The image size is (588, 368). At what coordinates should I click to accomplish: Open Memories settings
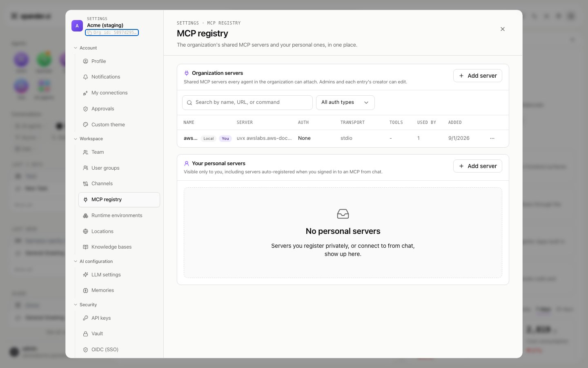click(119, 290)
